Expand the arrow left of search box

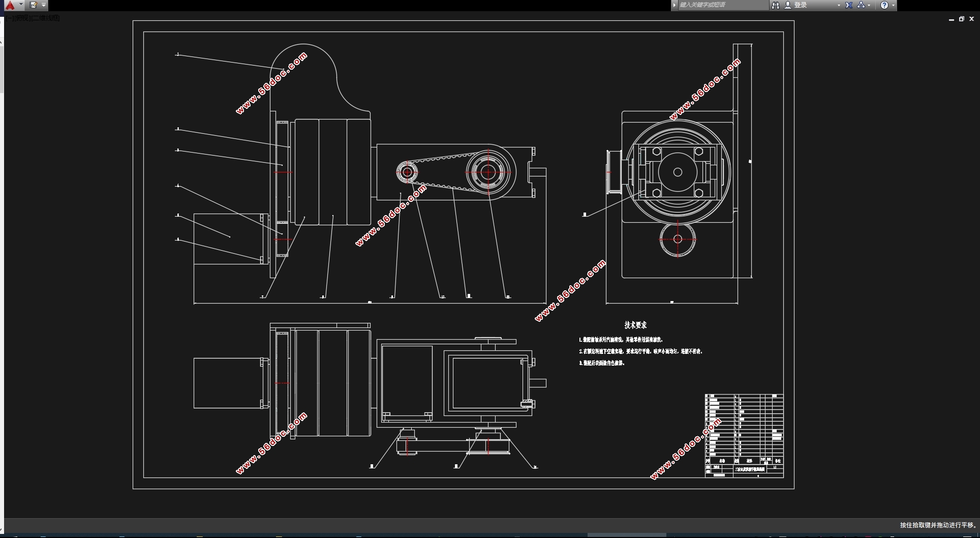coord(674,5)
